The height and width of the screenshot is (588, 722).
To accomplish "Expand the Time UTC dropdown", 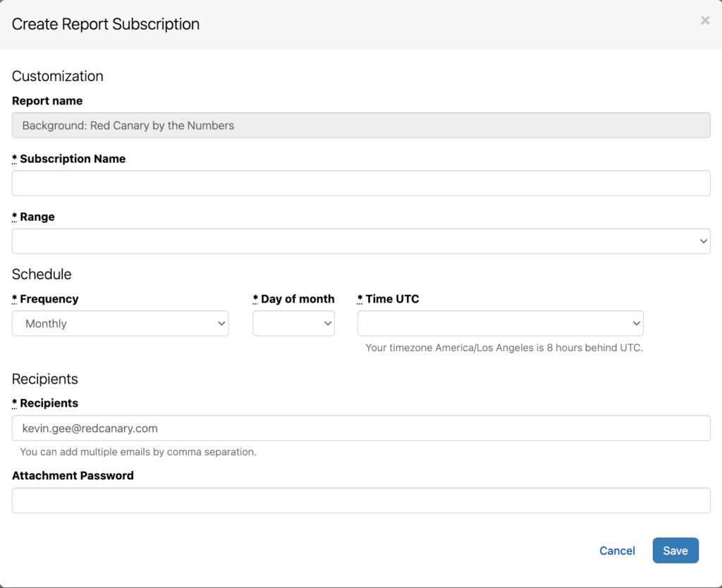I will (x=500, y=324).
